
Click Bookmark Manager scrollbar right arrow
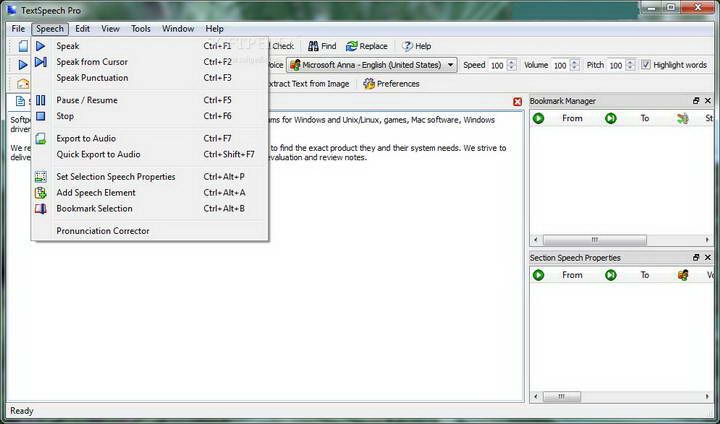click(x=707, y=240)
